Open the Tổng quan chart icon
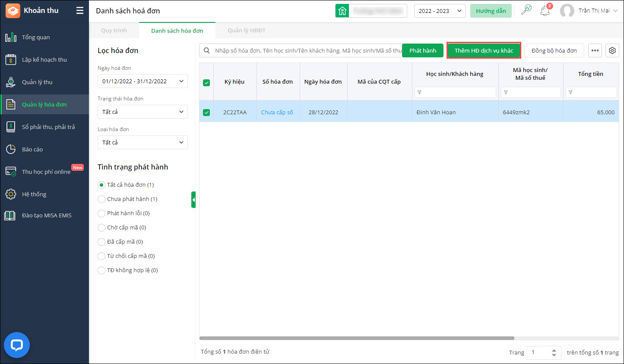The height and width of the screenshot is (364, 624). pos(11,37)
